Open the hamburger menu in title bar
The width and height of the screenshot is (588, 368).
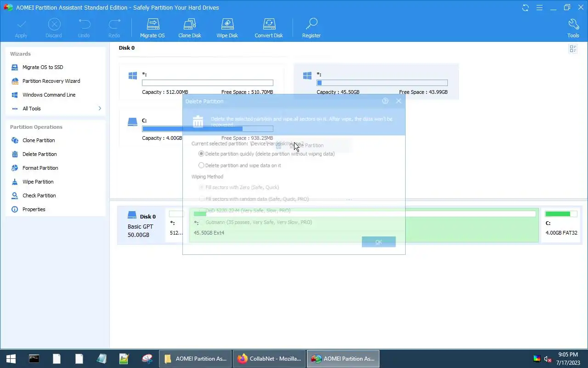[x=540, y=8]
